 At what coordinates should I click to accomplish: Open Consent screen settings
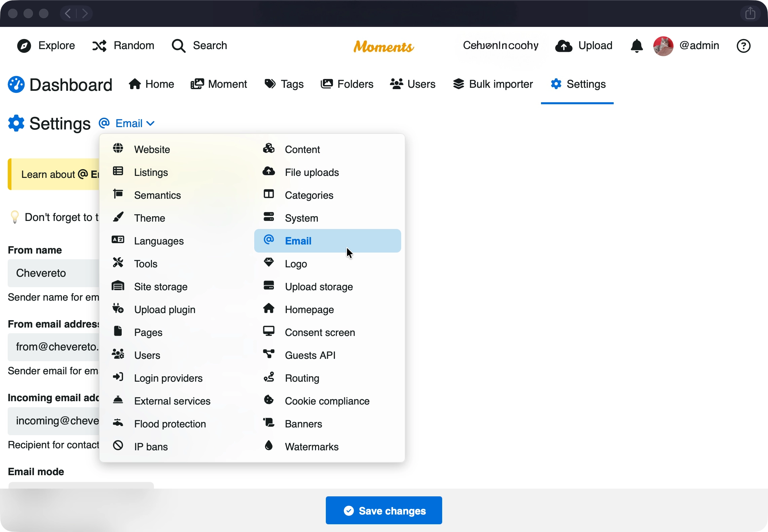coord(320,333)
